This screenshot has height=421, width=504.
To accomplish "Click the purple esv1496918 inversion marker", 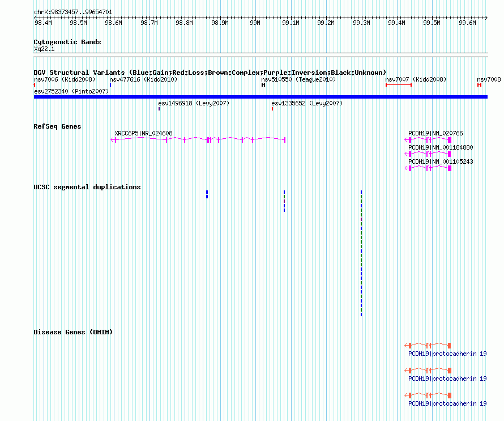I will pos(159,109).
